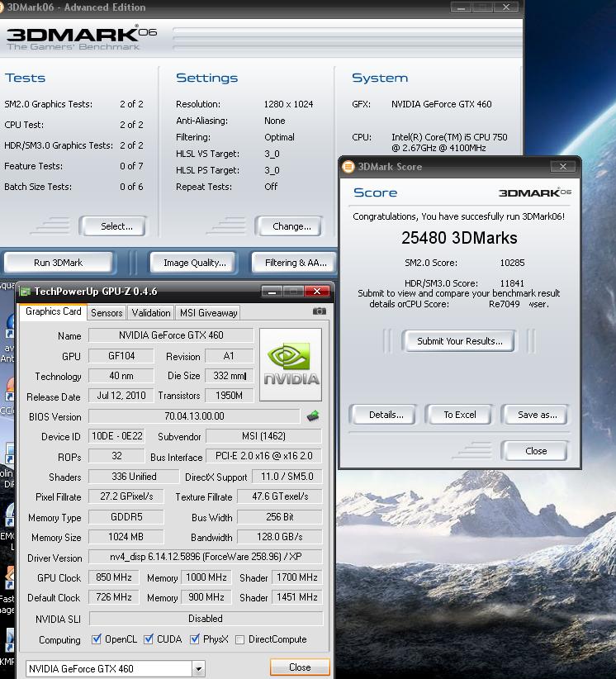616x679 pixels.
Task: Click the Driver Version field in GPU-Z
Action: (x=206, y=557)
